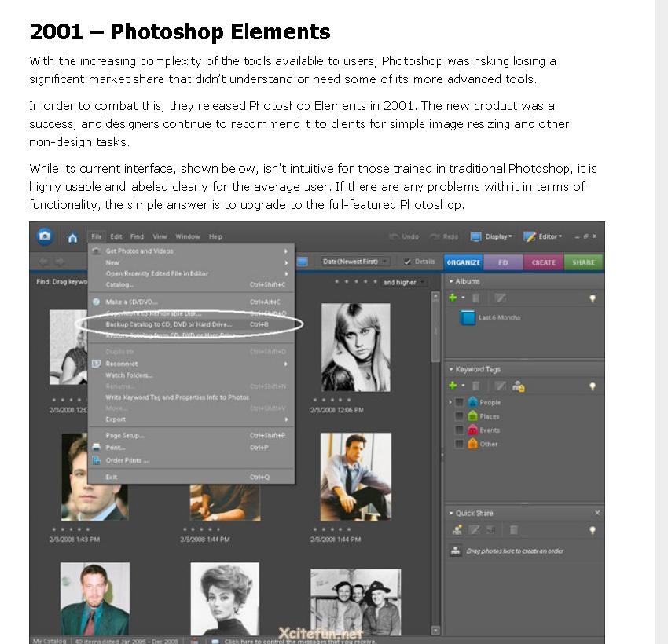Image resolution: width=668 pixels, height=644 pixels.
Task: Click the Redo button
Action: click(444, 236)
